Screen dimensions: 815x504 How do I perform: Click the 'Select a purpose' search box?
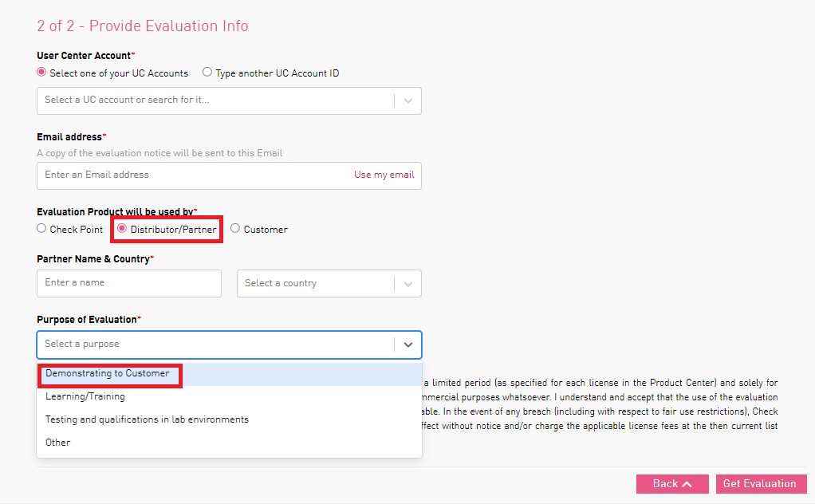[x=214, y=345]
